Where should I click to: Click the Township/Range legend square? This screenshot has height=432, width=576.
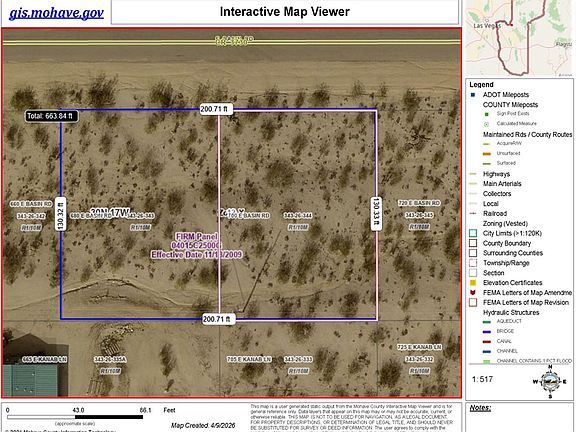[473, 263]
